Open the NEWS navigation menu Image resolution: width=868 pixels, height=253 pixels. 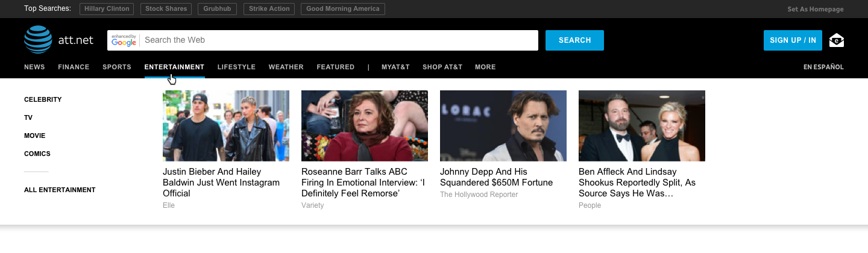pos(34,67)
